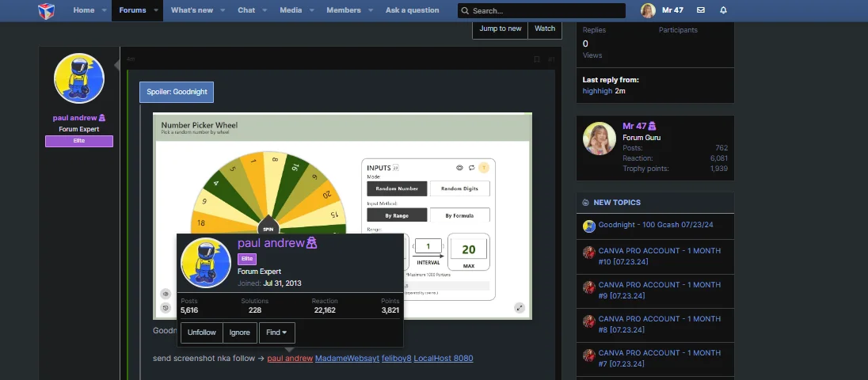Open the Chat nav item

246,10
